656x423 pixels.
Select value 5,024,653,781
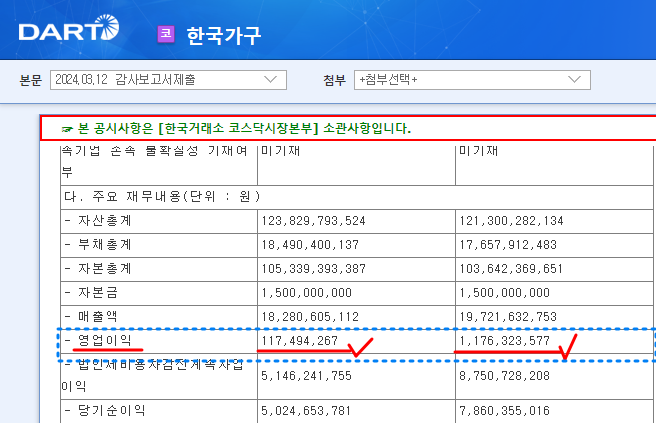[307, 411]
